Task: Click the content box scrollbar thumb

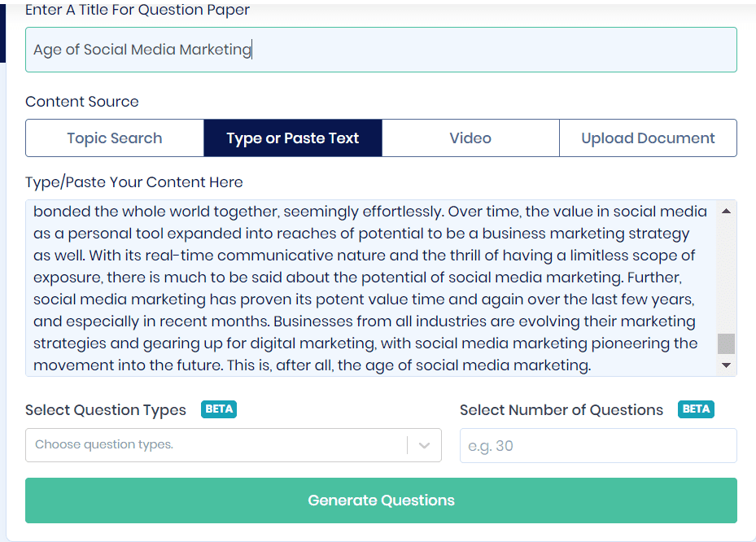Action: coord(726,343)
